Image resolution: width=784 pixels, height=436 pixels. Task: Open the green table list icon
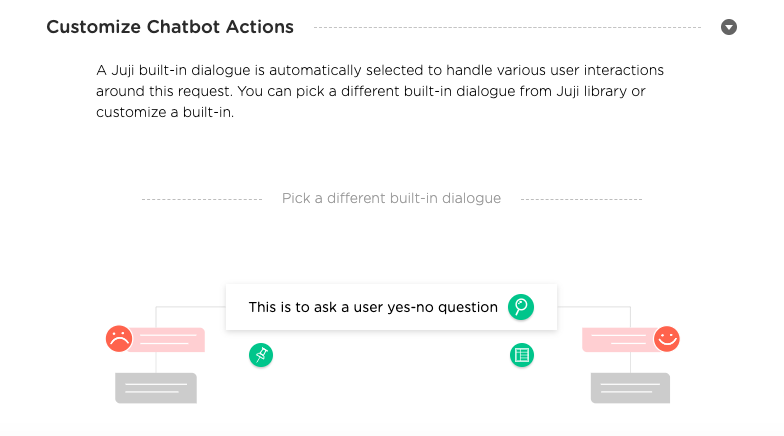pos(522,355)
